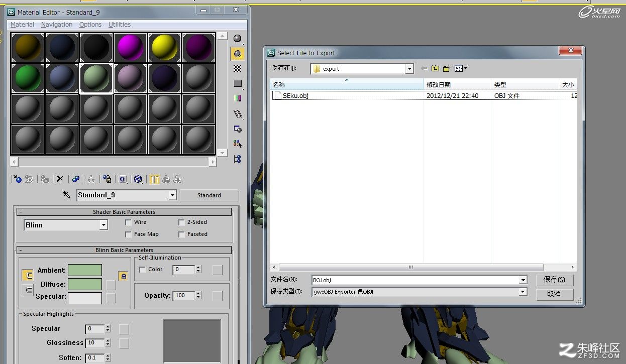Select the yellow sphere sample slot

coord(164,48)
